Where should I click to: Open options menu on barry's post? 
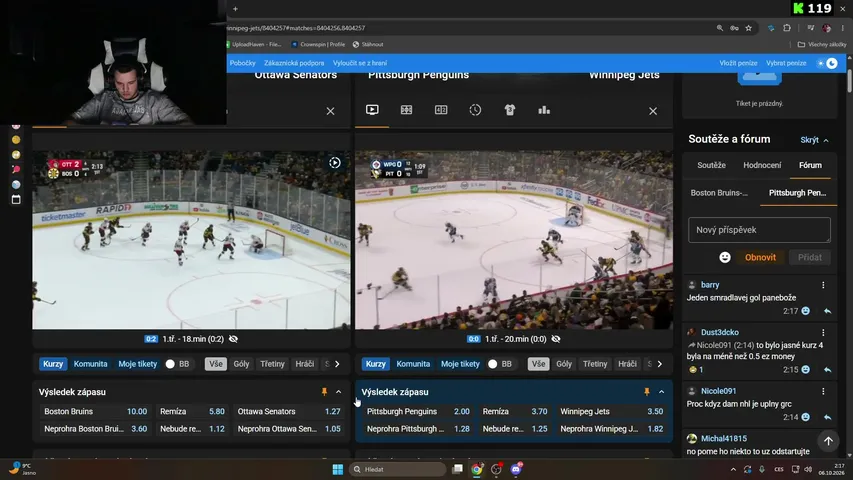823,285
